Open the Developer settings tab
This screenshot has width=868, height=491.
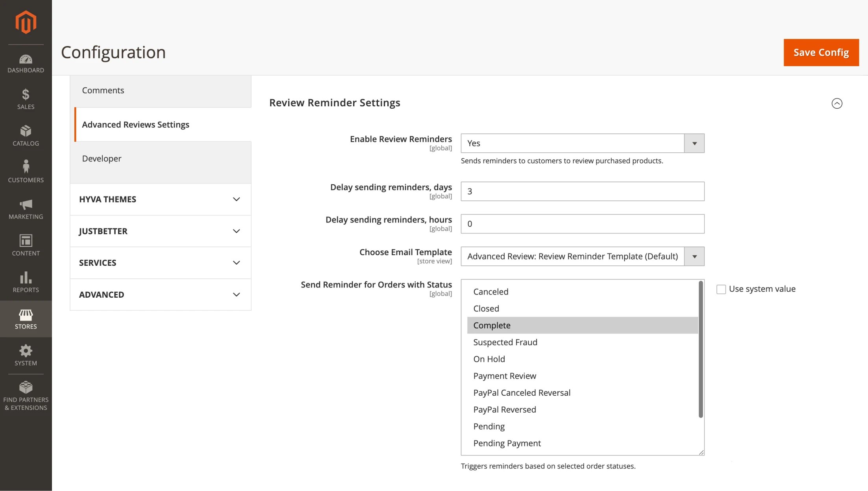coord(102,159)
